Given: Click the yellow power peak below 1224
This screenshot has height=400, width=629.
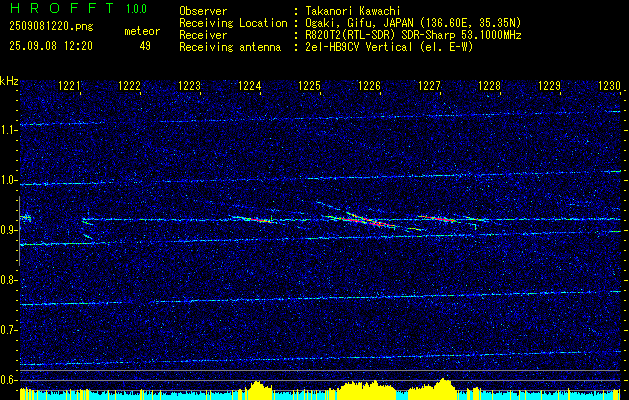Looking at the screenshot, I should coord(258,390).
